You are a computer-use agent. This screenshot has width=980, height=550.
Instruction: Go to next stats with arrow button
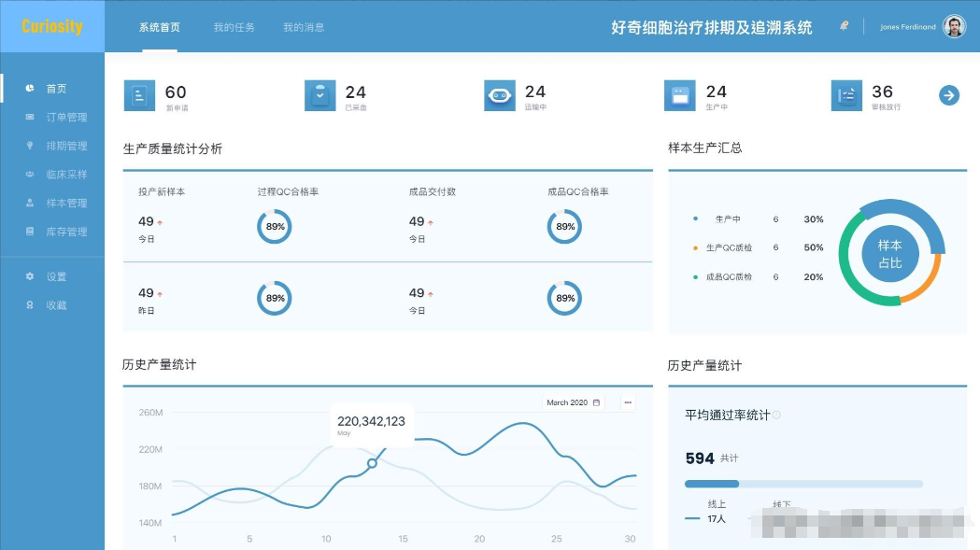point(949,95)
